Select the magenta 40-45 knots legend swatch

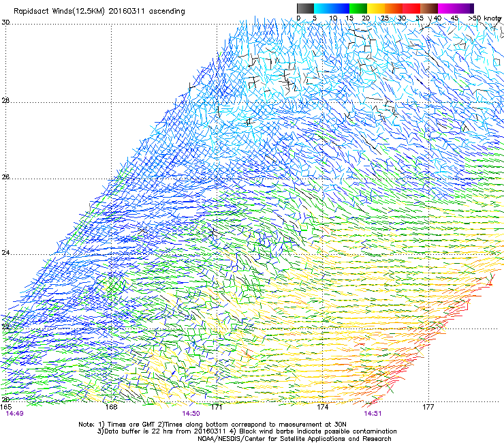coord(447,8)
